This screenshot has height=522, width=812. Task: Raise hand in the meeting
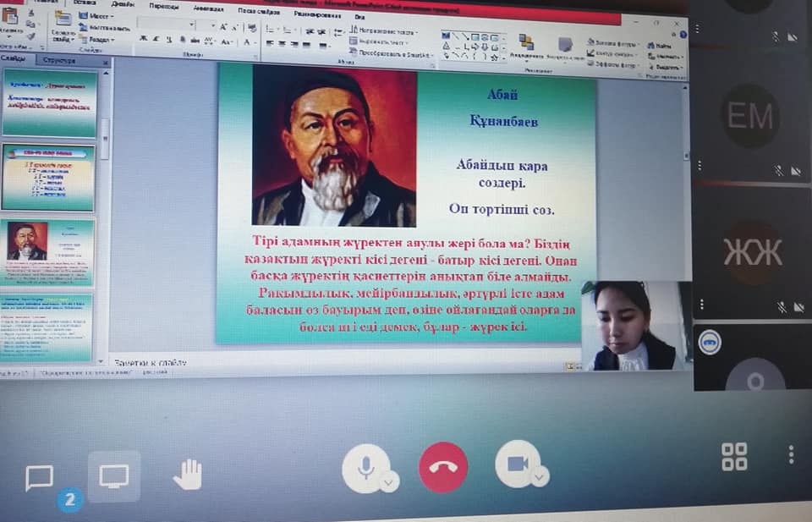(x=188, y=475)
